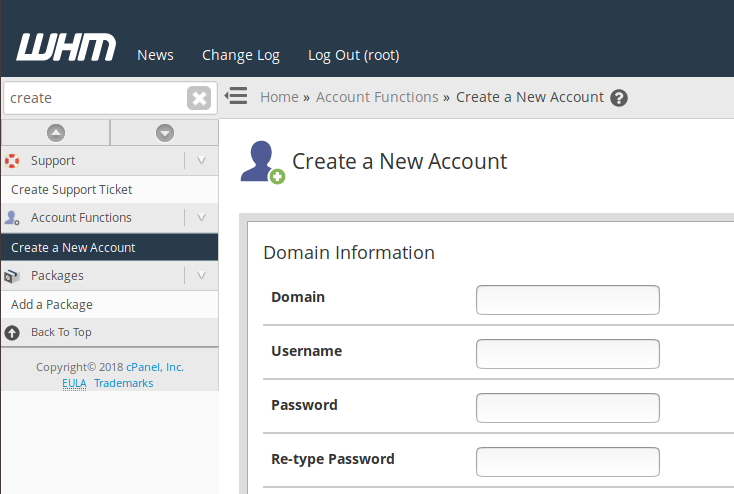Screen dimensions: 734x494
Task: Toggle the sidebar collapse menu icon
Action: click(236, 96)
